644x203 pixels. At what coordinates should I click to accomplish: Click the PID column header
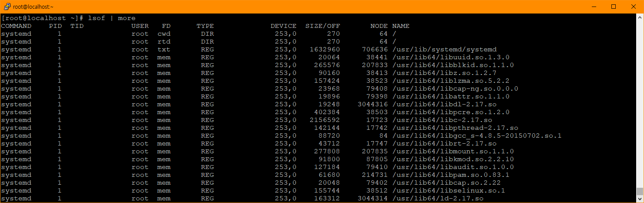(x=55, y=26)
